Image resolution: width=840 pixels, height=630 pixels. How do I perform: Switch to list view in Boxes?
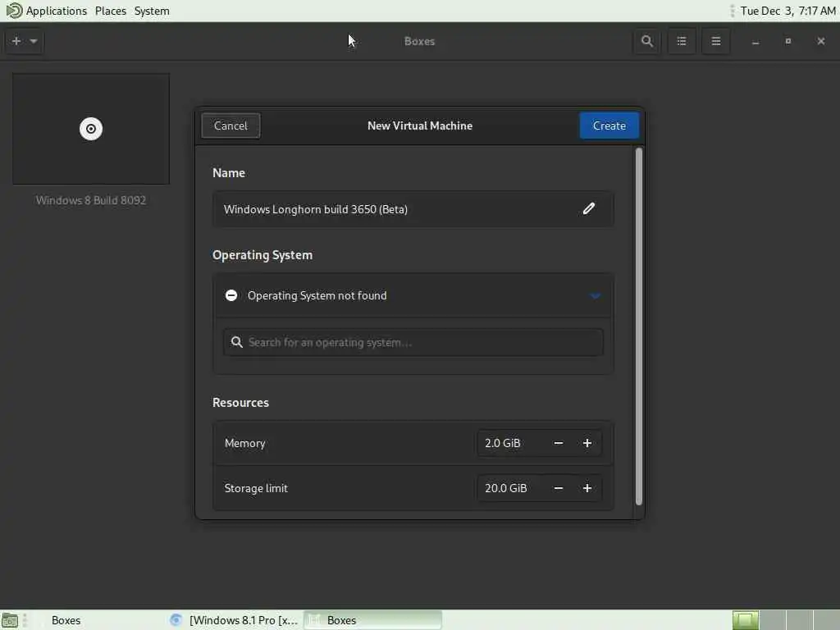click(682, 41)
